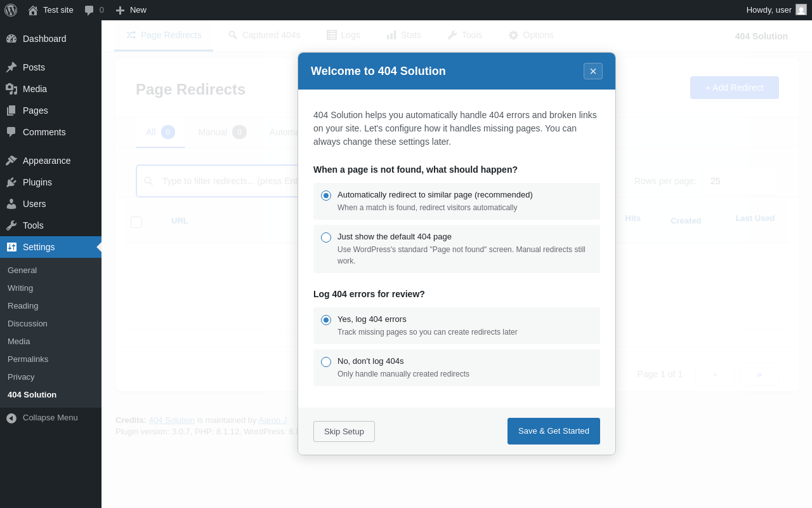
Task: Click the Dashboard gauge icon
Action: click(x=11, y=39)
